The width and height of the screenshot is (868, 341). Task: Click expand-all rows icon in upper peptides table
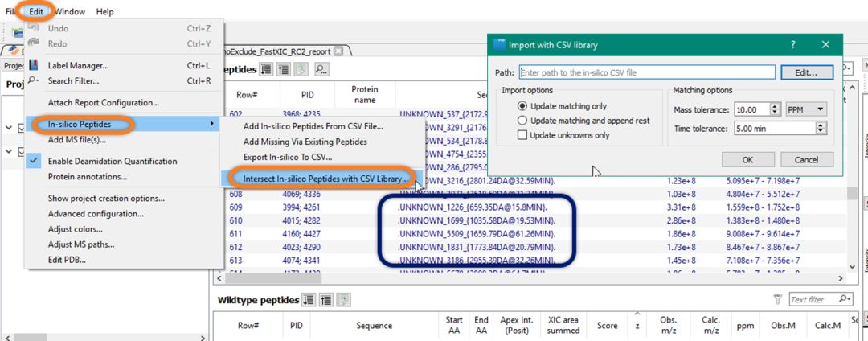coord(268,70)
